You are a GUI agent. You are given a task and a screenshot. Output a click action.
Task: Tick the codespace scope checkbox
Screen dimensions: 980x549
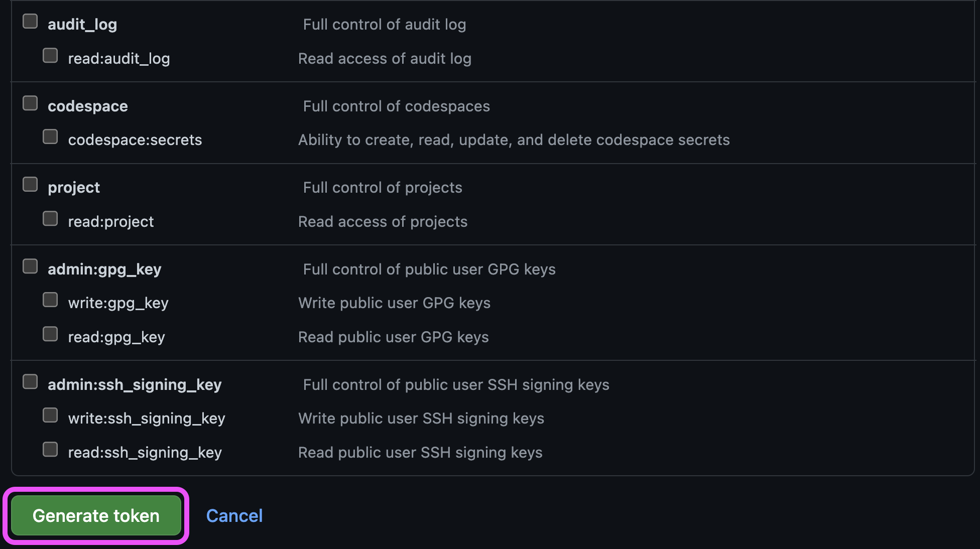tap(30, 103)
